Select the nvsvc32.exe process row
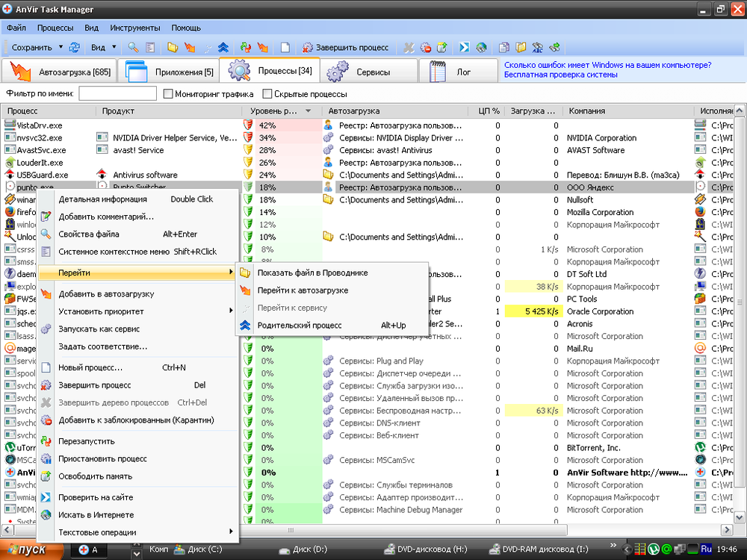 pos(368,137)
